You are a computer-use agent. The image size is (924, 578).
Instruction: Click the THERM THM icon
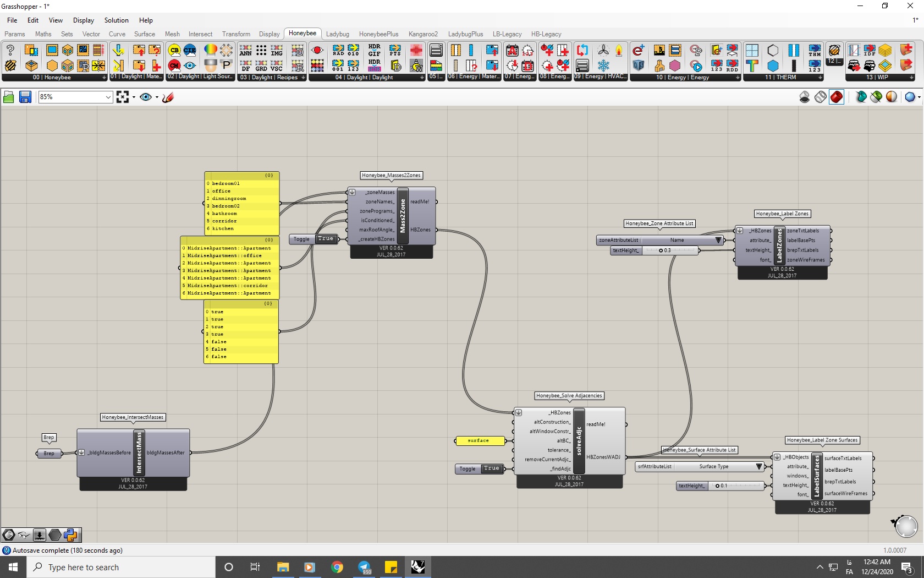pyautogui.click(x=815, y=51)
